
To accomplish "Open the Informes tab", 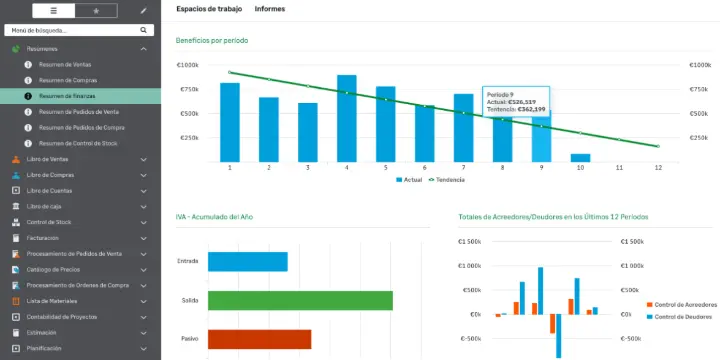I will [x=270, y=9].
